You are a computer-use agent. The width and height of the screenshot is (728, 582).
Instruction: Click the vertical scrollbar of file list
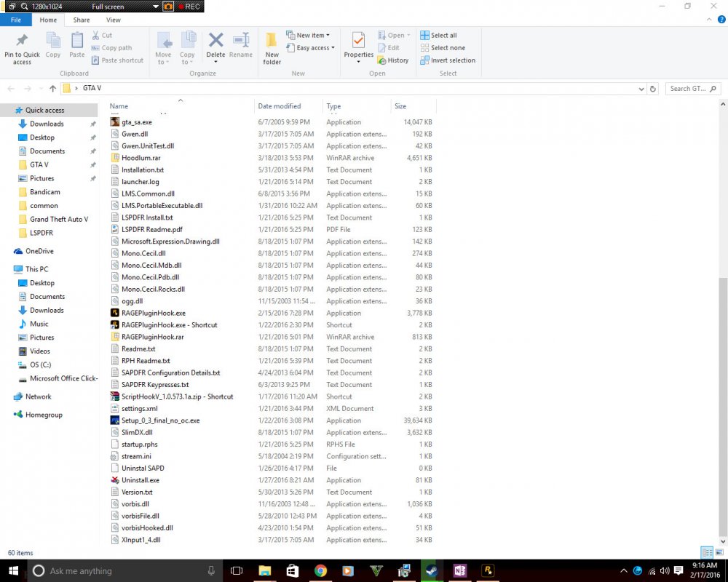tap(722, 406)
